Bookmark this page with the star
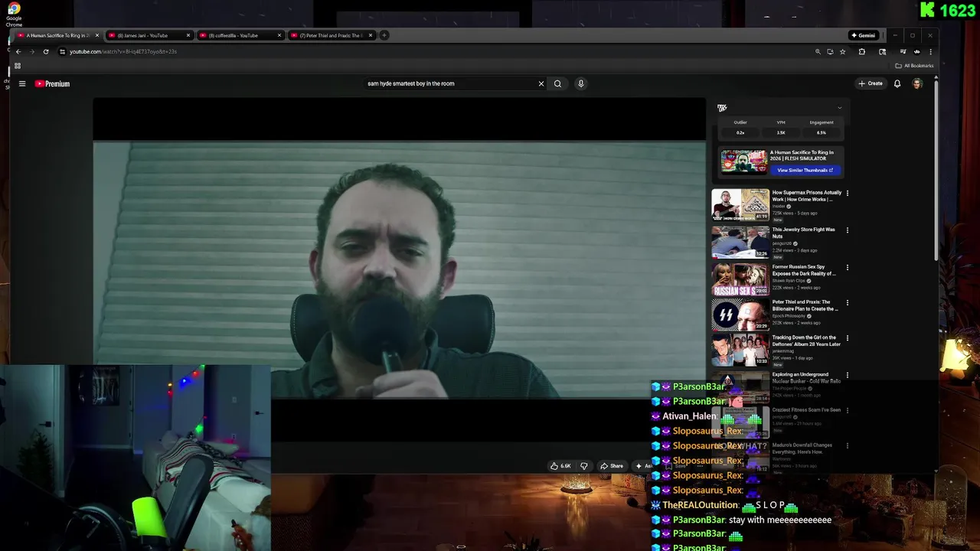Viewport: 980px width, 551px height. [x=842, y=51]
